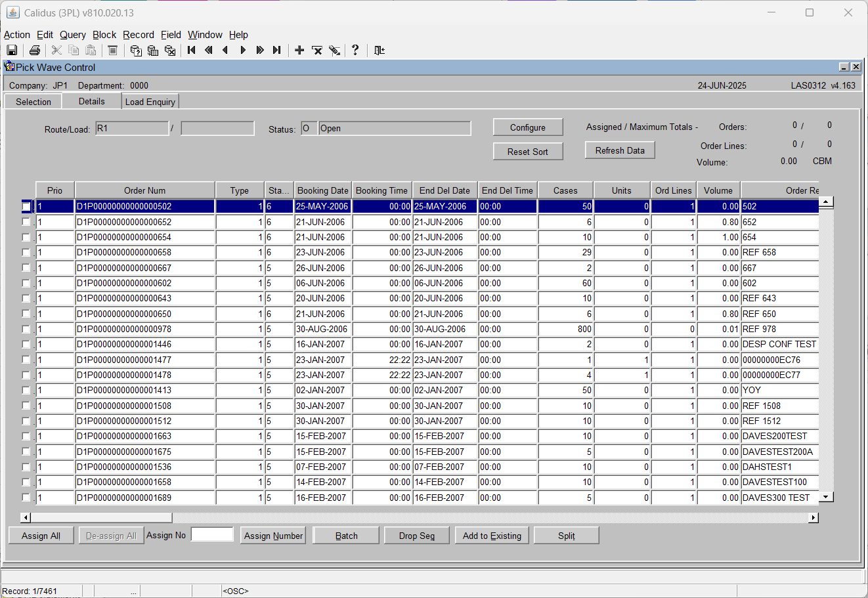Click the 30-AUG-2006 booking date cell
Viewport: 868px width, 598px height.
coord(323,329)
